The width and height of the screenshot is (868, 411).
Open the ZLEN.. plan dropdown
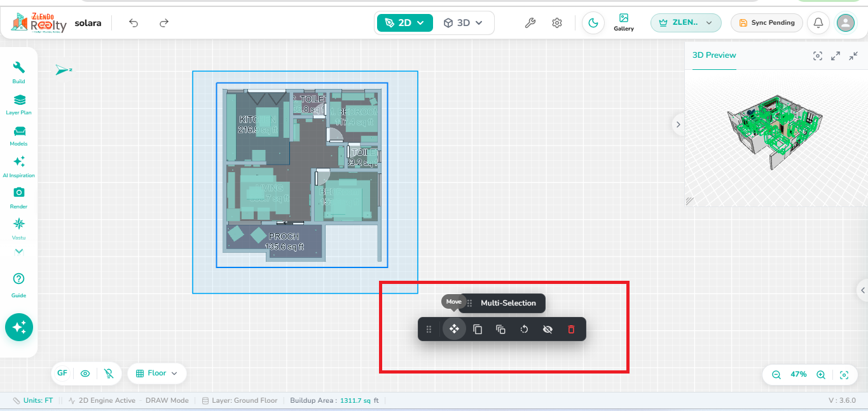pos(685,23)
